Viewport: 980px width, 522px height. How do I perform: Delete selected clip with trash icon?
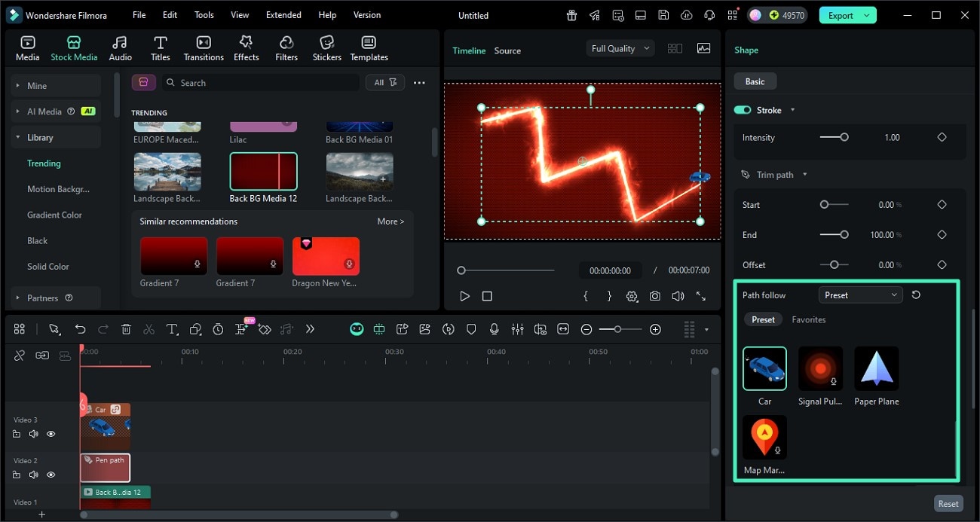coord(126,329)
